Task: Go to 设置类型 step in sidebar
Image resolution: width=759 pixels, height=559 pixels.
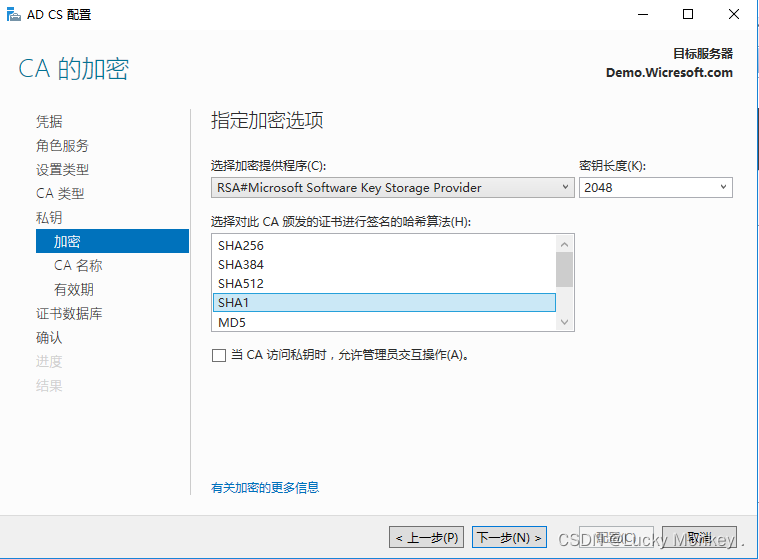Action: [x=62, y=169]
